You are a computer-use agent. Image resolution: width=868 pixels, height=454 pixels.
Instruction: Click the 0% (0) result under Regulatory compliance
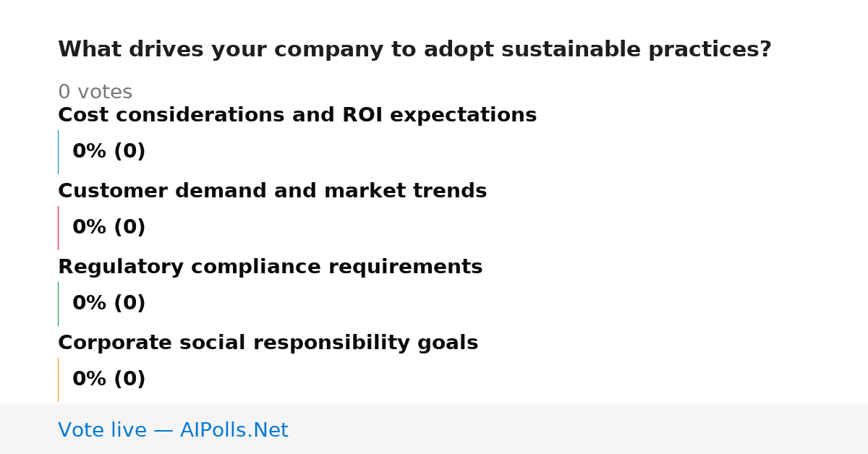tap(109, 304)
